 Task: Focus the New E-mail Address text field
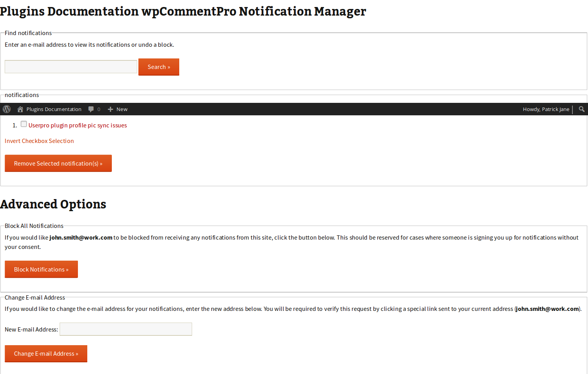pos(125,329)
